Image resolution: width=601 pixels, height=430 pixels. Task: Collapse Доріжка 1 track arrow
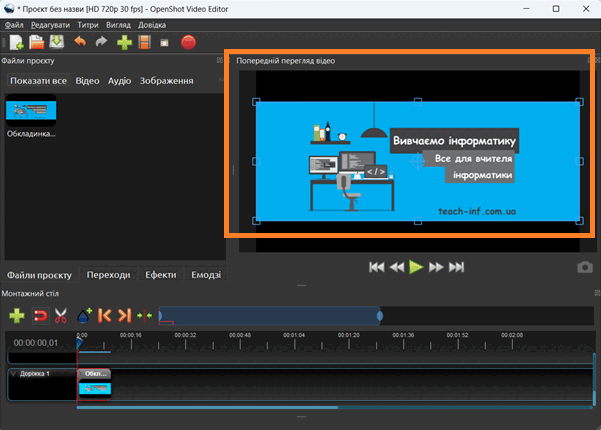click(x=13, y=374)
